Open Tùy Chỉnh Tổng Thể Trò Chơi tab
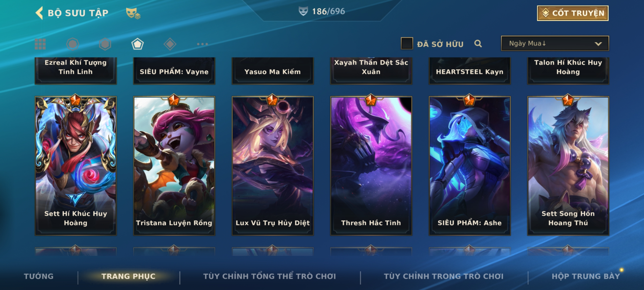This screenshot has width=644, height=290. [x=269, y=276]
